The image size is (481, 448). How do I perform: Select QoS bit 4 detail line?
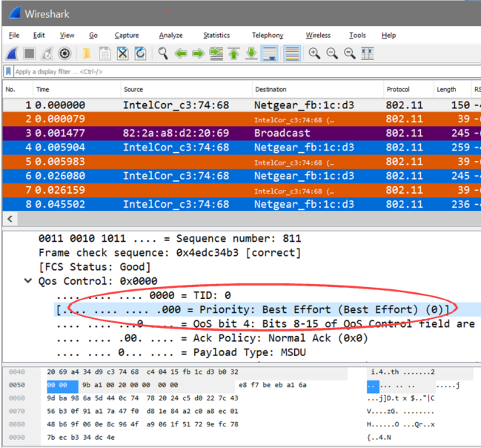(x=265, y=324)
